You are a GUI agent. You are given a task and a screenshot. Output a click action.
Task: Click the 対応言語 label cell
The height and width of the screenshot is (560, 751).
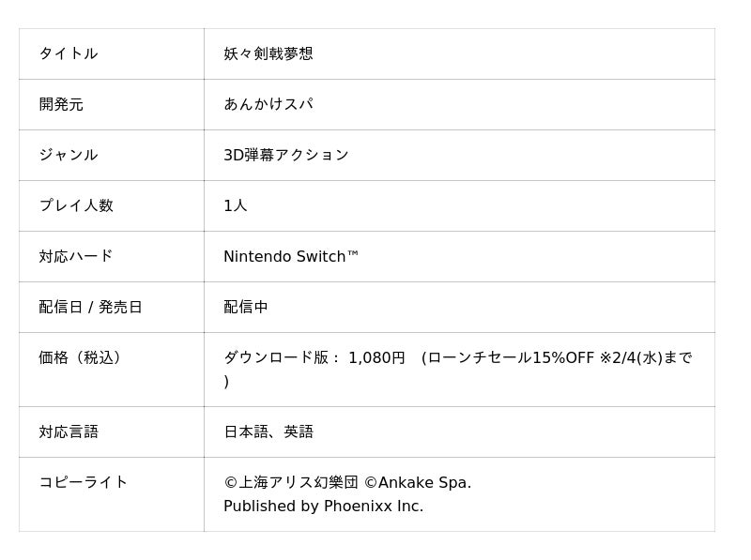pos(69,431)
